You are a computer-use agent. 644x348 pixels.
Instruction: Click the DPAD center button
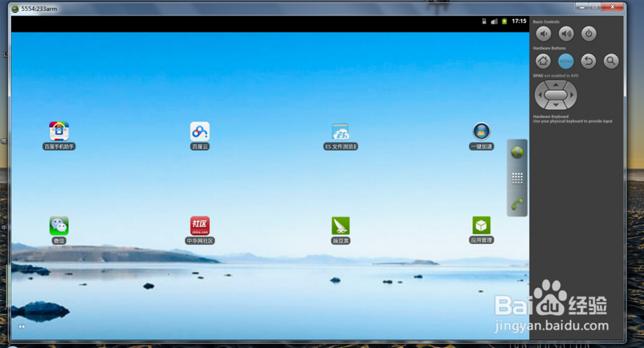[556, 95]
